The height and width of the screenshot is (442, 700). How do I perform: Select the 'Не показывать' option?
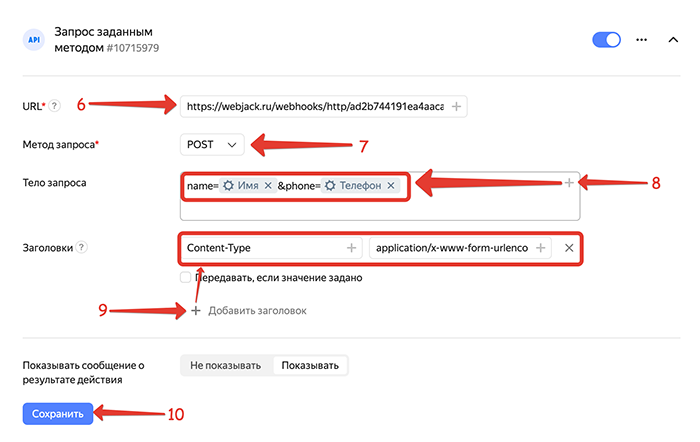pyautogui.click(x=225, y=366)
